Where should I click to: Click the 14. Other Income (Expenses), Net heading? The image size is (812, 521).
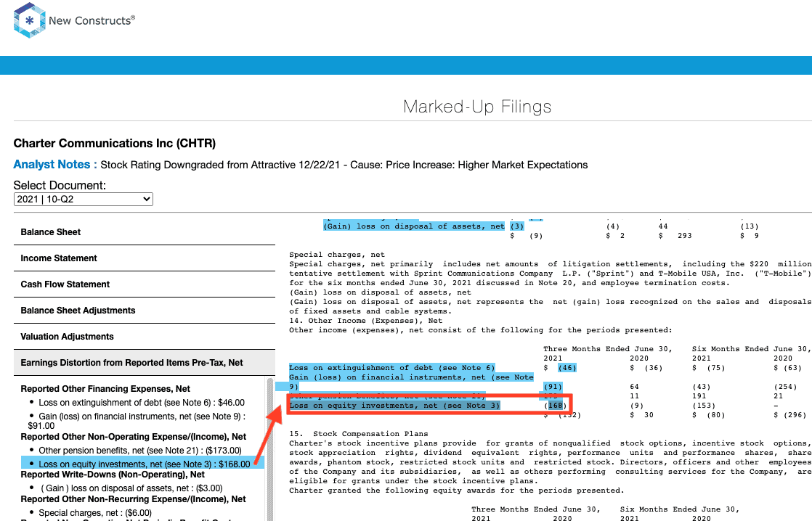tap(365, 321)
